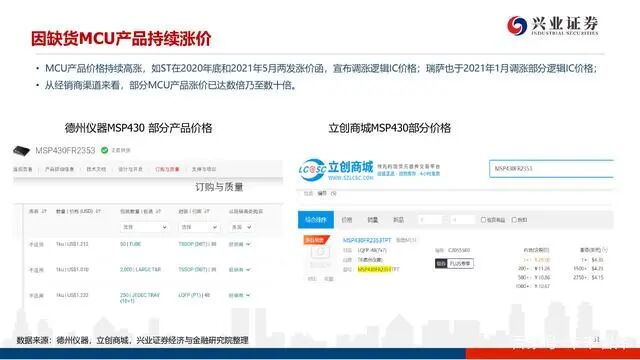Click the www.szlcsc.com URL text

click(351, 178)
